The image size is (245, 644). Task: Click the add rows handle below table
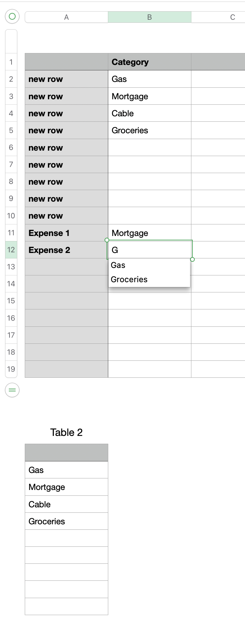pyautogui.click(x=12, y=390)
